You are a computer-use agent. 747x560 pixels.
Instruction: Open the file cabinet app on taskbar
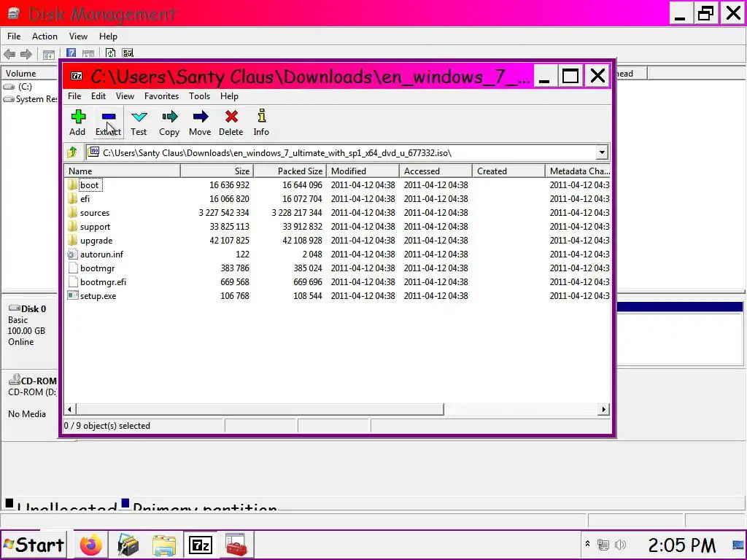pos(128,545)
